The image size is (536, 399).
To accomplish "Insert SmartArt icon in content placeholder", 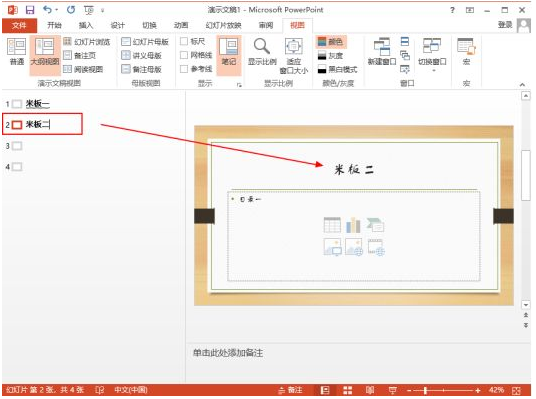I will tap(375, 225).
